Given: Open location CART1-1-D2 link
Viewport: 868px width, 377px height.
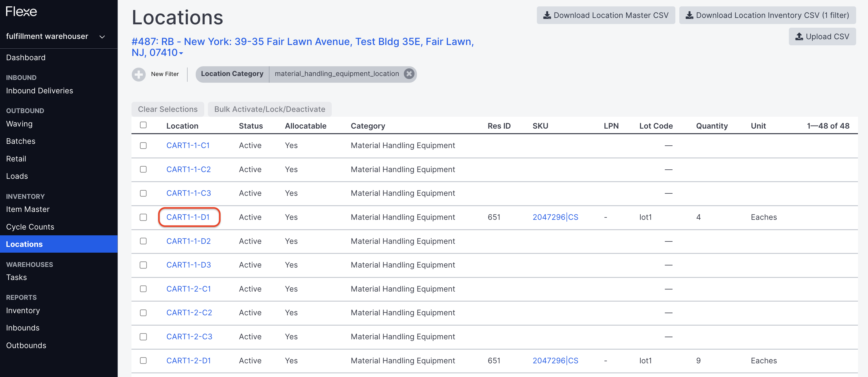Looking at the screenshot, I should pos(189,241).
